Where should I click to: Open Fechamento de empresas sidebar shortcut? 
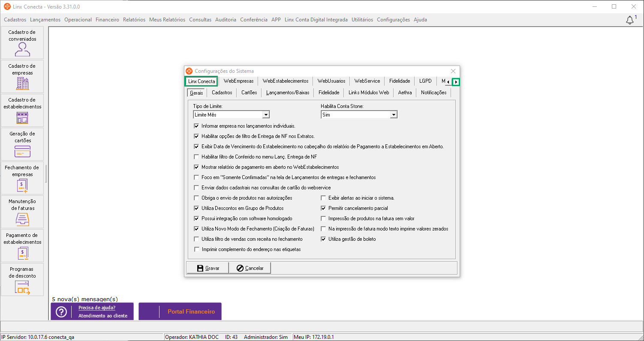[22, 178]
